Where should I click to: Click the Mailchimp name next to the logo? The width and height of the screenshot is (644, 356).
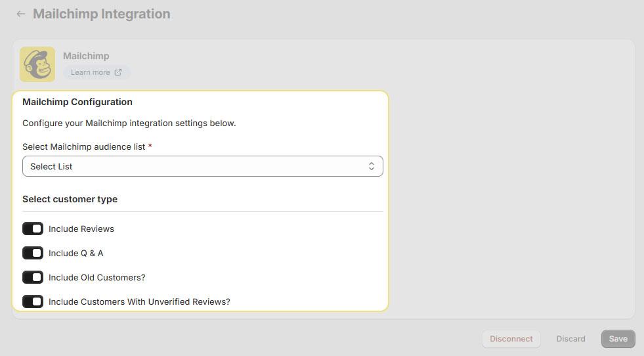coord(86,56)
